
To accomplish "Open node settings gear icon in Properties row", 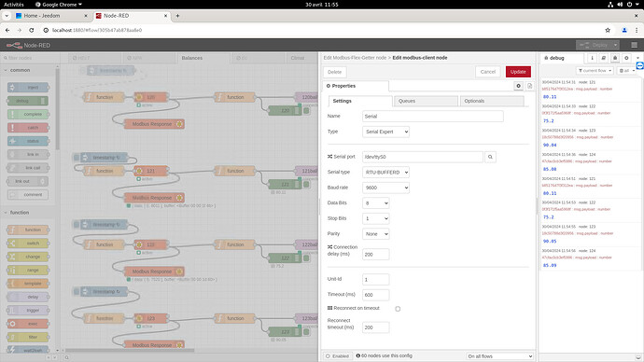I will 518,86.
